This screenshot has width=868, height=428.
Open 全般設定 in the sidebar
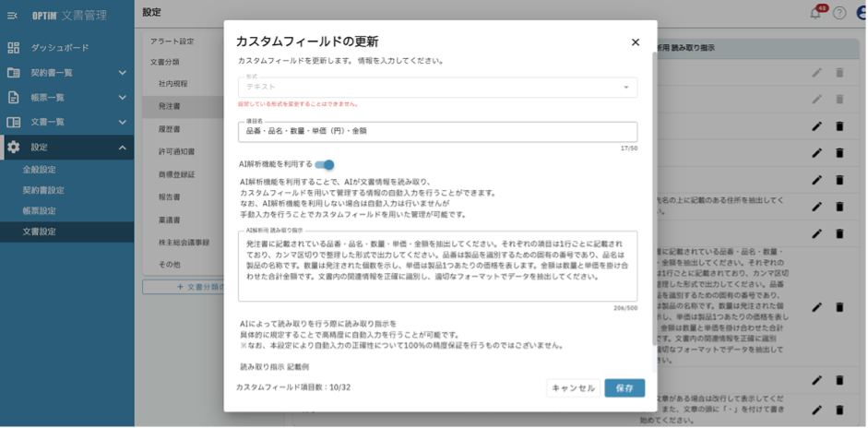tap(40, 170)
